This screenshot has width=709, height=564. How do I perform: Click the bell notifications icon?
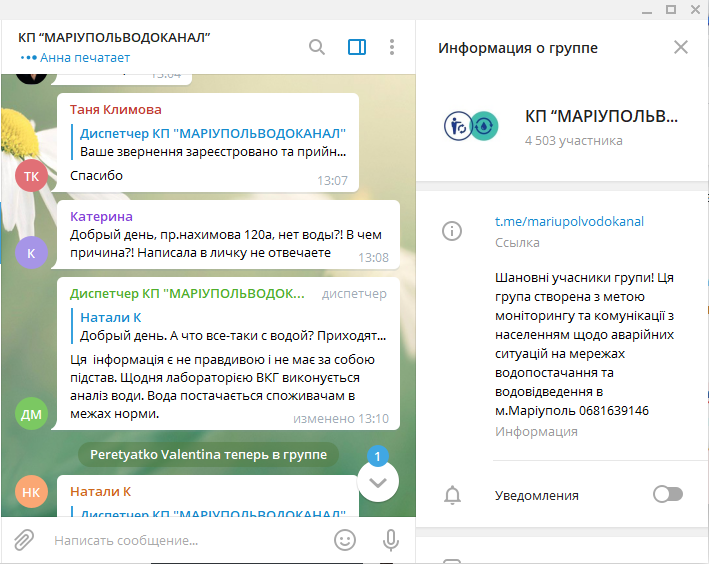pyautogui.click(x=453, y=495)
